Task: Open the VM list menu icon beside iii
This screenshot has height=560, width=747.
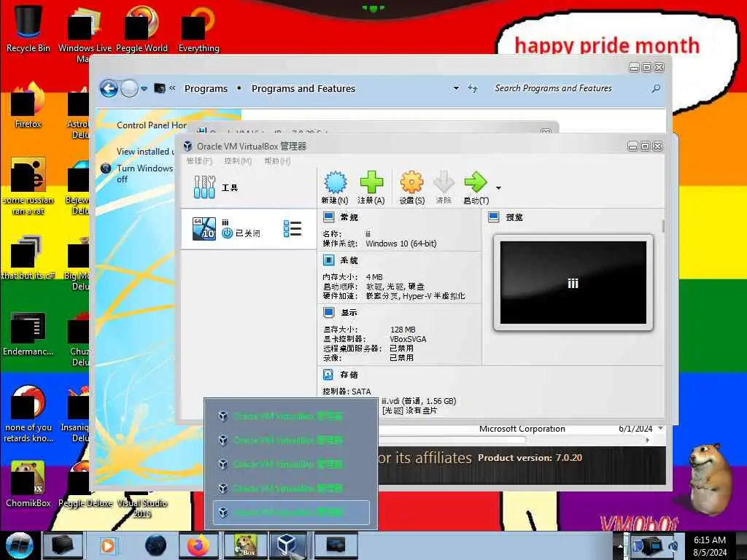Action: tap(292, 229)
